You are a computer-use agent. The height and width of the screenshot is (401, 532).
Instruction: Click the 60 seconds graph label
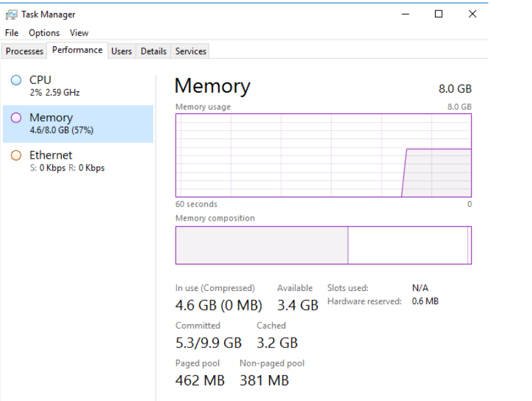tap(196, 204)
